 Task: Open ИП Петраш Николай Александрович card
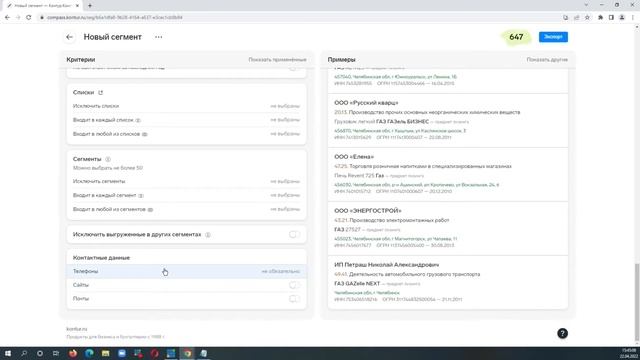[x=448, y=282]
